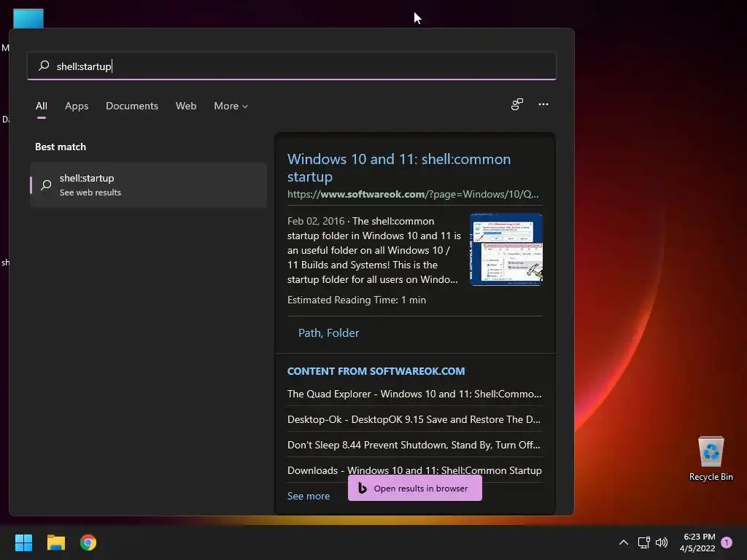This screenshot has height=560, width=747.
Task: Click CONTENT FROM SOFTWAREOK.COM heading
Action: point(376,371)
